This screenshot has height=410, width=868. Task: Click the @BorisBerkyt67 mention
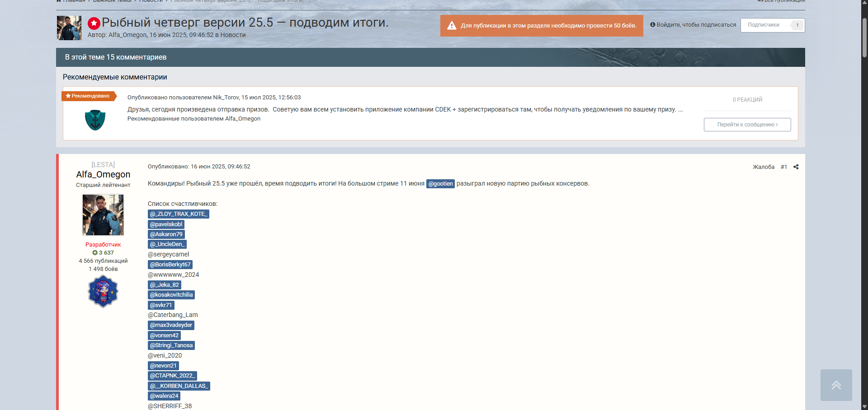(170, 265)
